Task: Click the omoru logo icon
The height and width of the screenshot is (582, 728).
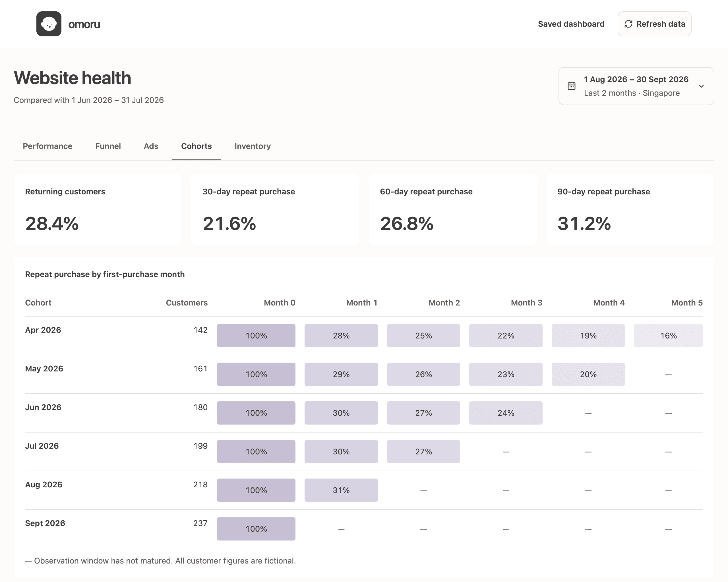Action: click(x=49, y=24)
